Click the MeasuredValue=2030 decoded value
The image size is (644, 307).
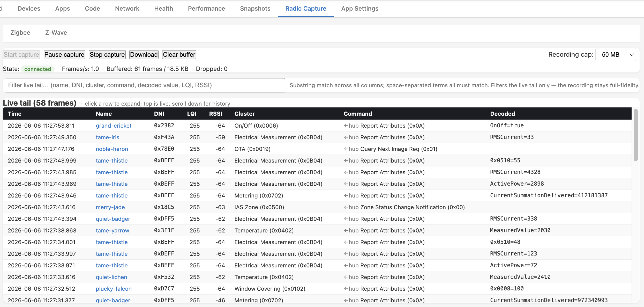(x=520, y=230)
